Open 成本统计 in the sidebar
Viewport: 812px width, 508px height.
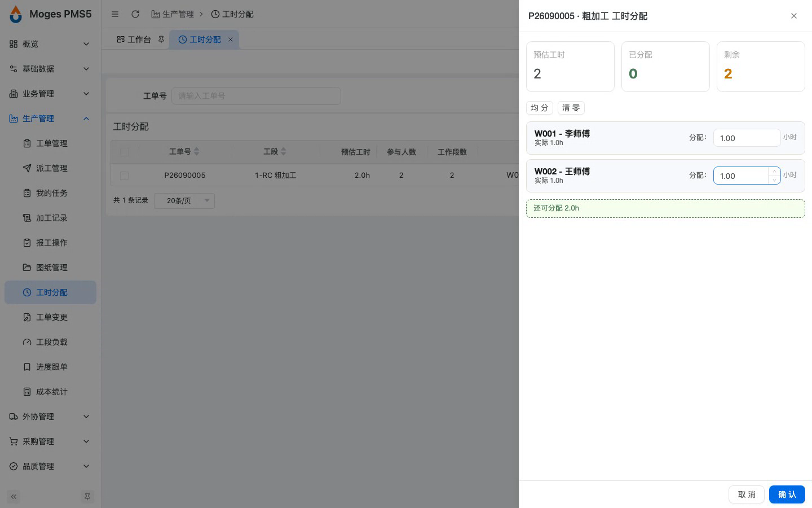[x=51, y=392]
